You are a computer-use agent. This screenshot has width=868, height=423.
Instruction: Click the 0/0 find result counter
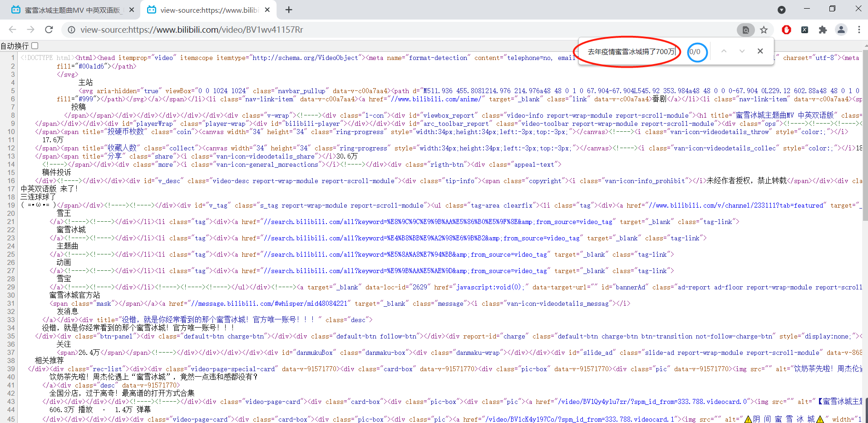[x=695, y=52]
